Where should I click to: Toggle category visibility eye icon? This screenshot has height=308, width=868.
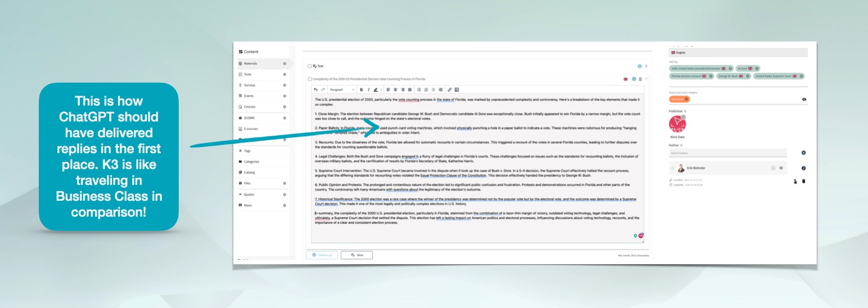coord(804,100)
